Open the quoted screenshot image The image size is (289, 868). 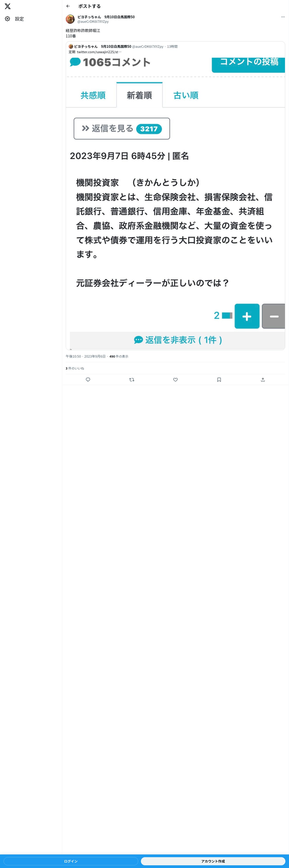click(175, 203)
